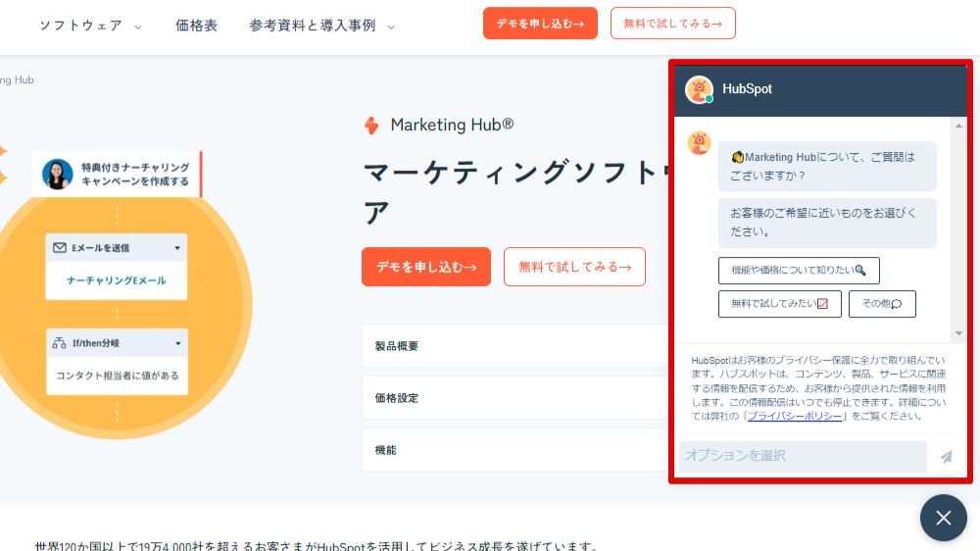Click the header 無料で試してみる button

672,24
